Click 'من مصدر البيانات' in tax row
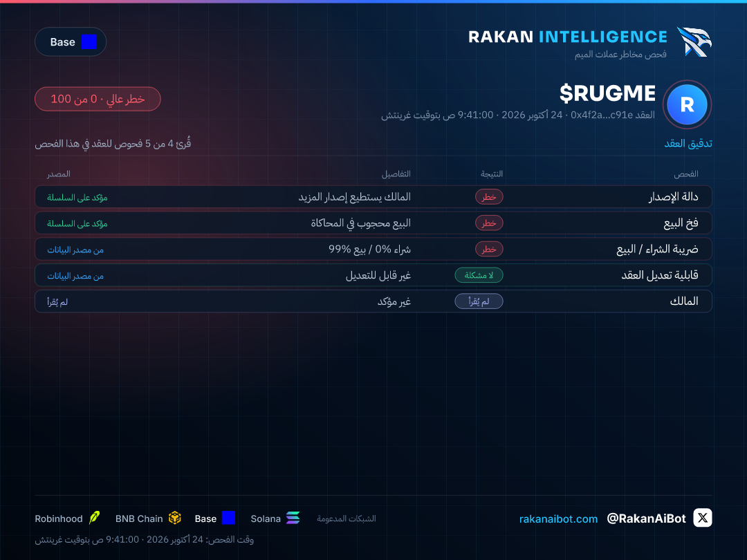Image resolution: width=747 pixels, height=560 pixels. click(75, 250)
